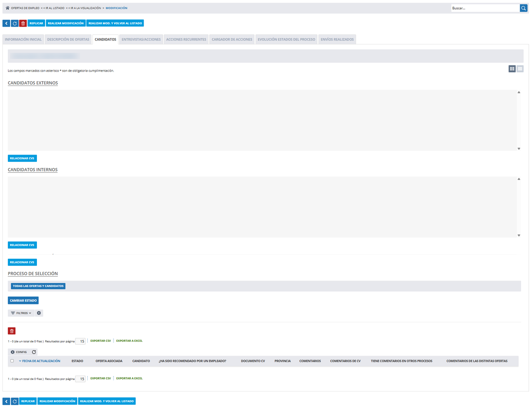Click Replicar in the bottom toolbar
Viewport: 532px width, 407px height.
tap(28, 401)
